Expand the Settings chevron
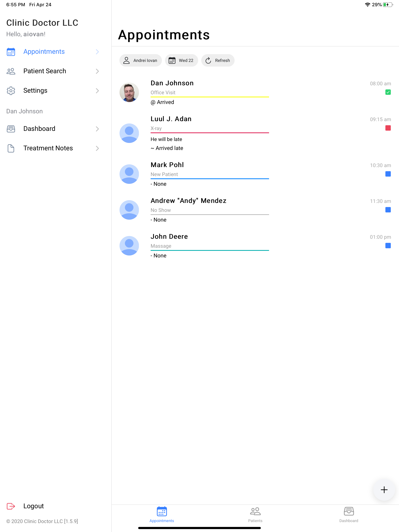The image size is (399, 532). 97,91
